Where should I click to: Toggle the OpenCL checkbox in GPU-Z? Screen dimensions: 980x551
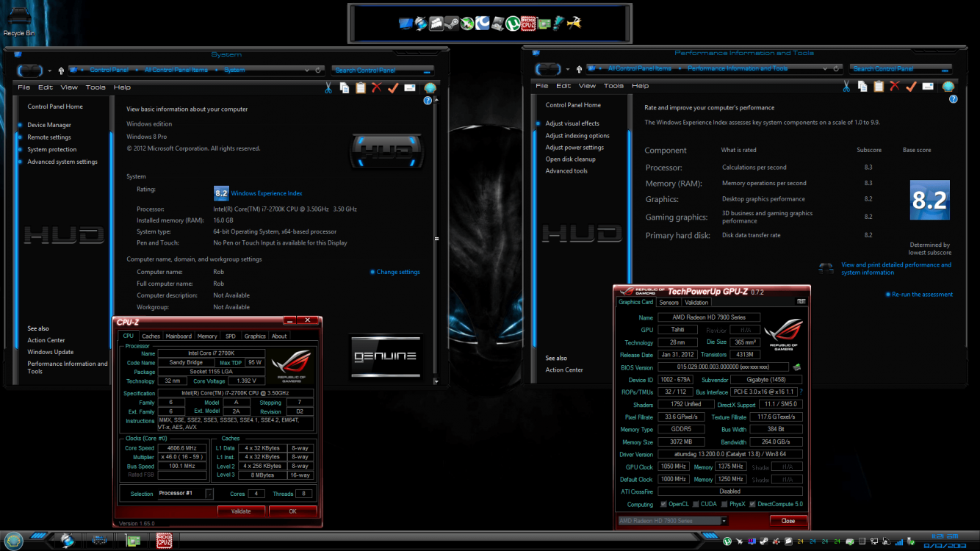663,504
